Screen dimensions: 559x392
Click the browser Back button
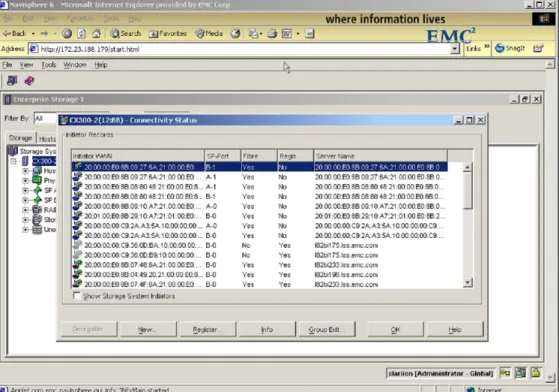coord(15,33)
